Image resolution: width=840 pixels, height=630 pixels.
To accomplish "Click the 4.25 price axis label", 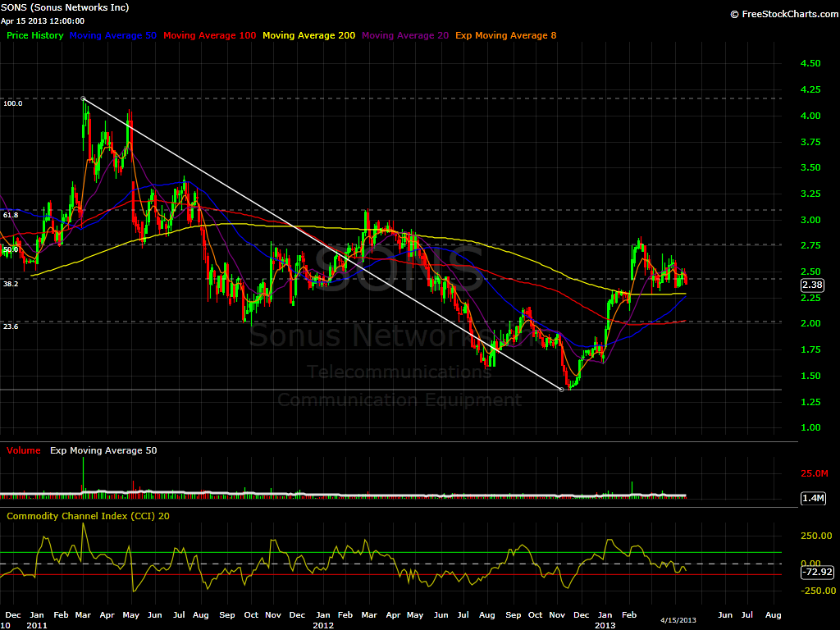I will tap(810, 89).
